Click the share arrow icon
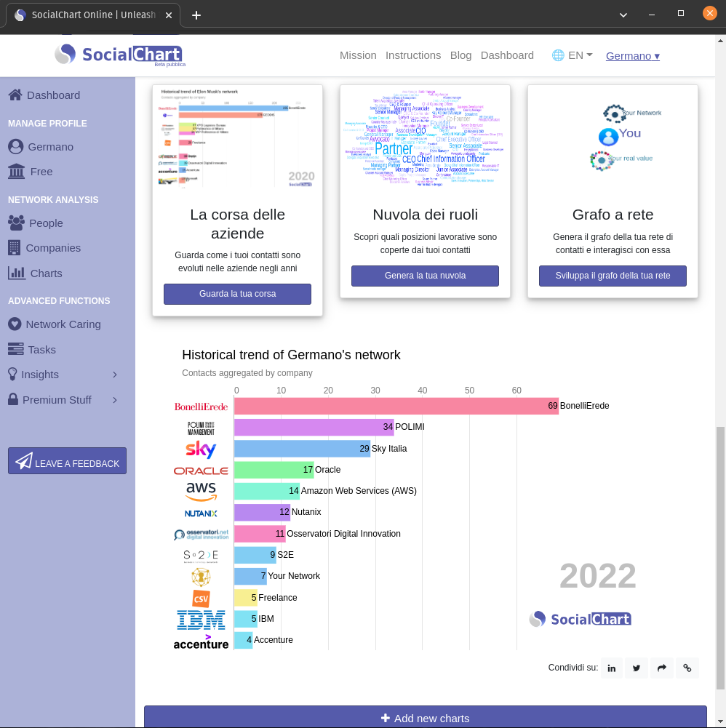The width and height of the screenshot is (726, 728). [x=662, y=668]
